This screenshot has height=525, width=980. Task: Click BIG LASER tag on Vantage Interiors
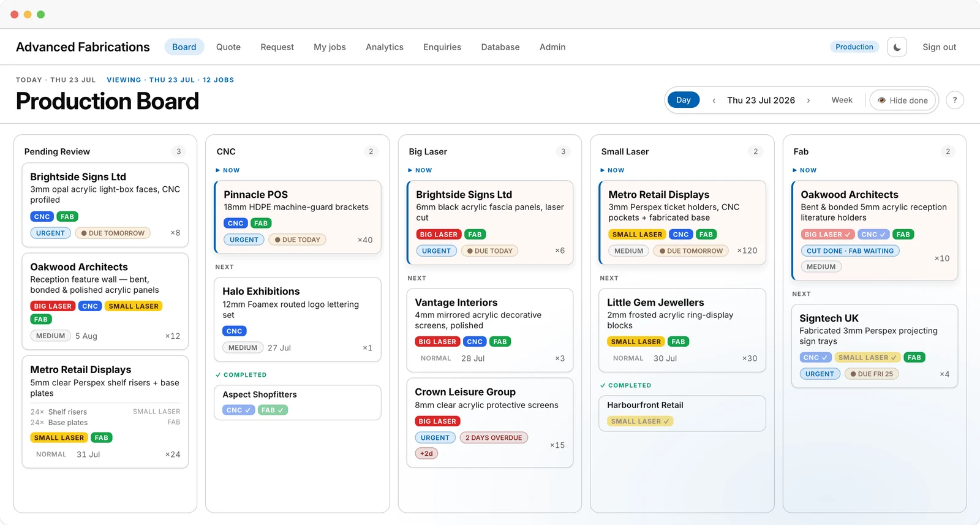coord(437,342)
